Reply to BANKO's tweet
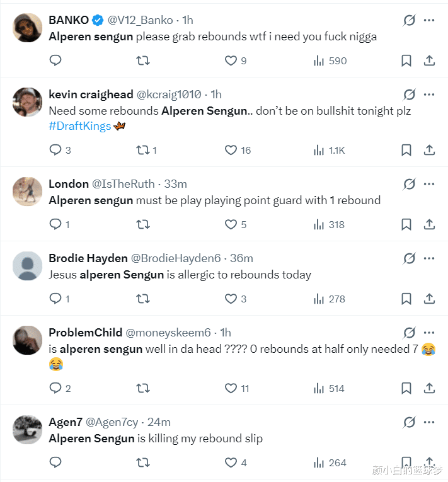The width and height of the screenshot is (448, 482). [x=55, y=60]
